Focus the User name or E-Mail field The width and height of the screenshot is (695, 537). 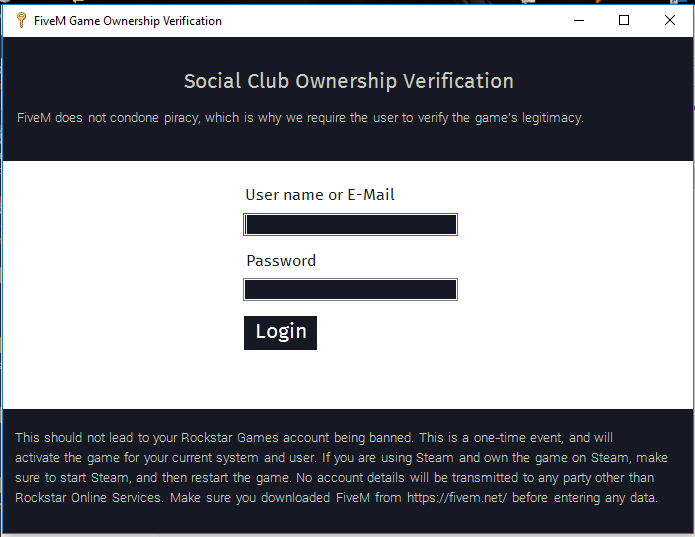click(350, 225)
